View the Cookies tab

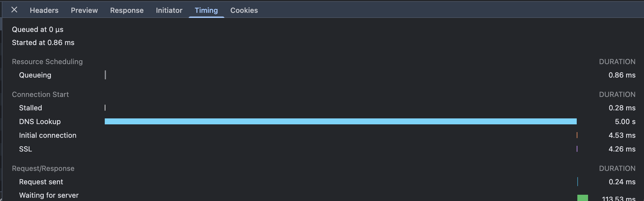pos(244,10)
